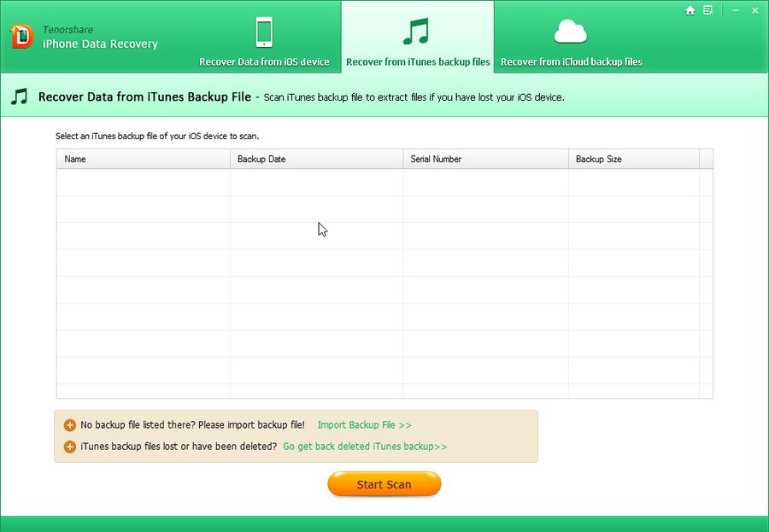769x532 pixels.
Task: Click the music note iTunes tab icon
Action: tap(416, 32)
